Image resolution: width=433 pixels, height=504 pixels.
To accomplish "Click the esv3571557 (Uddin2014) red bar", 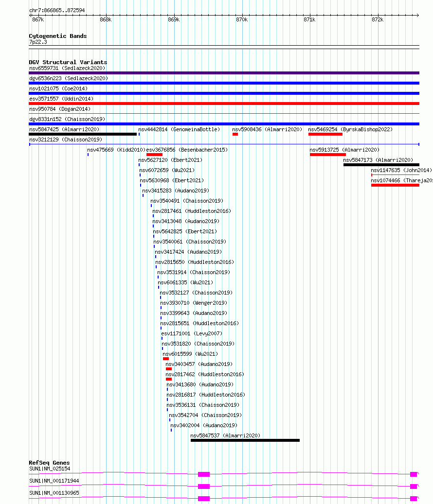I will point(224,104).
